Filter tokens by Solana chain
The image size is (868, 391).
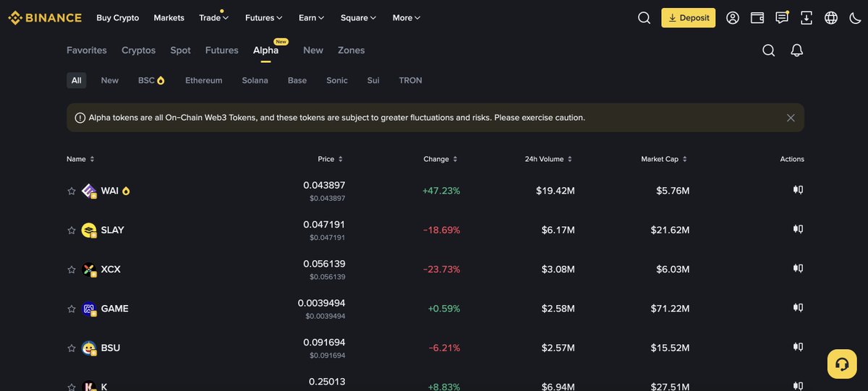[x=255, y=80]
